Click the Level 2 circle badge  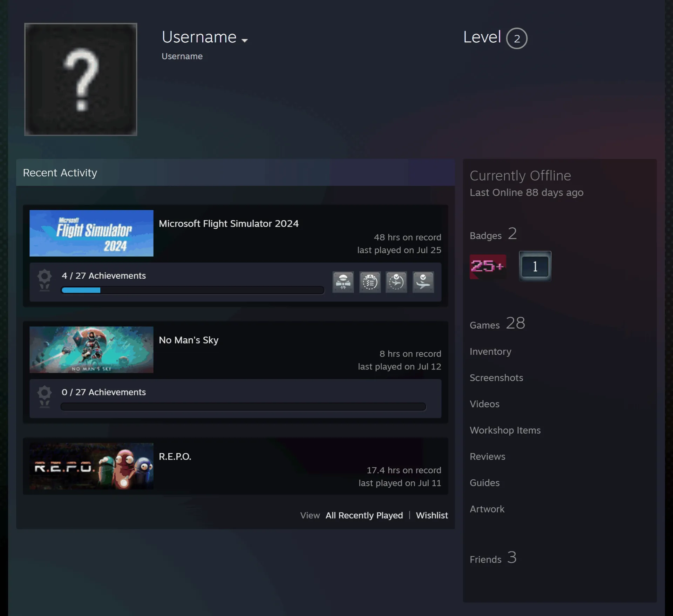pyautogui.click(x=517, y=38)
